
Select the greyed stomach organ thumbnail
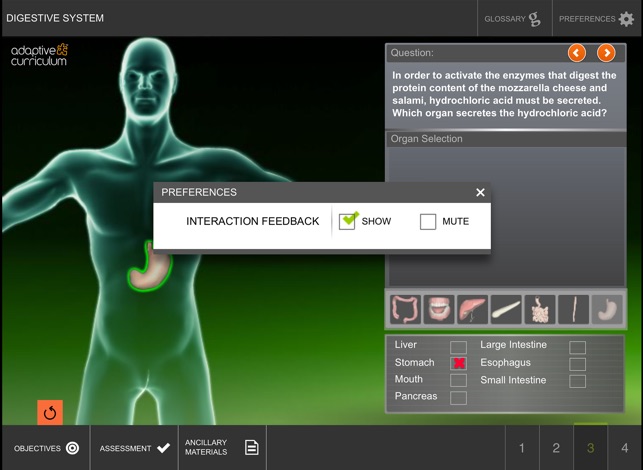(x=607, y=309)
